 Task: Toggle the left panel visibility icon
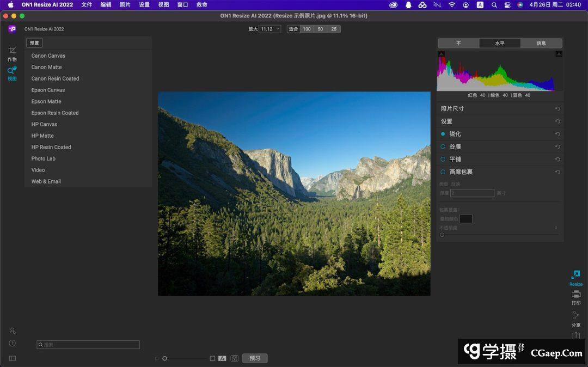click(12, 358)
